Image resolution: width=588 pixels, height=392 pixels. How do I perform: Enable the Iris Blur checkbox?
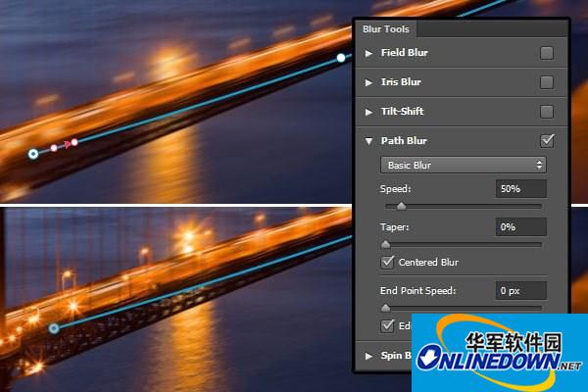tap(547, 82)
